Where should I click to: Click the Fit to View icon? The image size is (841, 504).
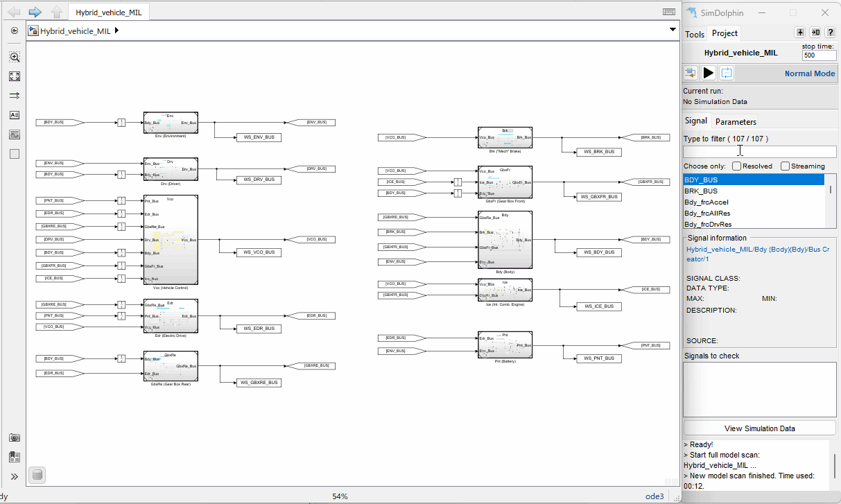coord(14,76)
